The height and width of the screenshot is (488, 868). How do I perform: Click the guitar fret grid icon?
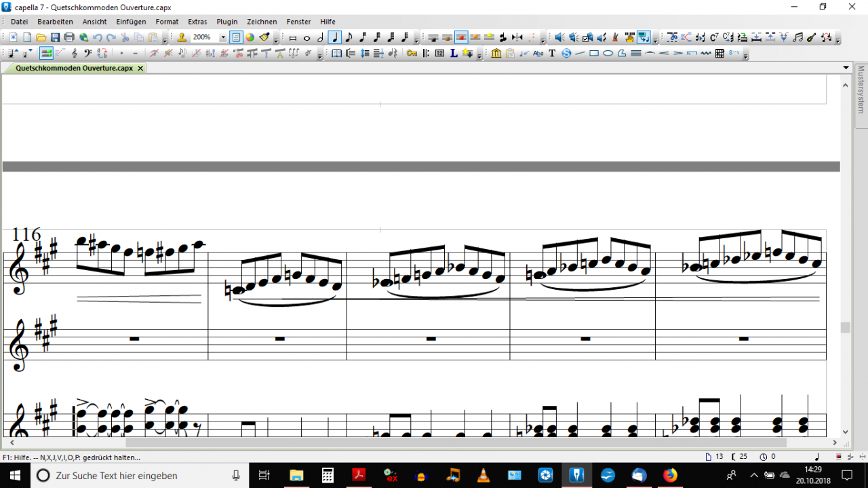(x=720, y=53)
